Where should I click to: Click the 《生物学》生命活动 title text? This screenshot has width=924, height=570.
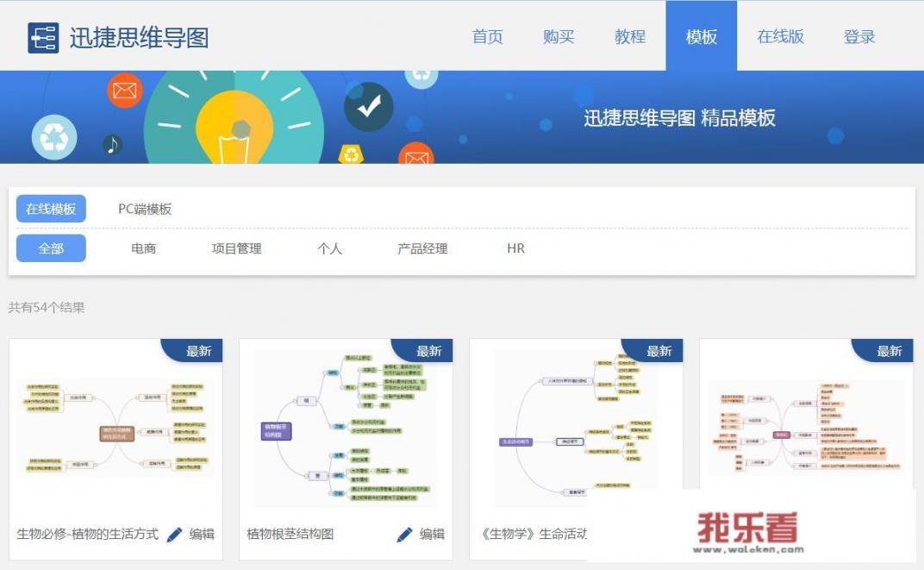pyautogui.click(x=534, y=535)
